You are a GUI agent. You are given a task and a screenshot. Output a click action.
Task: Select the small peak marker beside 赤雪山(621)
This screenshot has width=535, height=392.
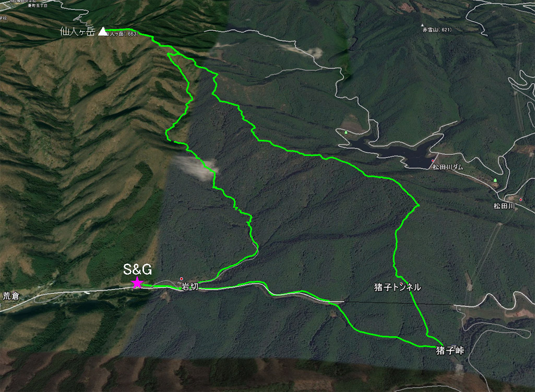coord(422,25)
